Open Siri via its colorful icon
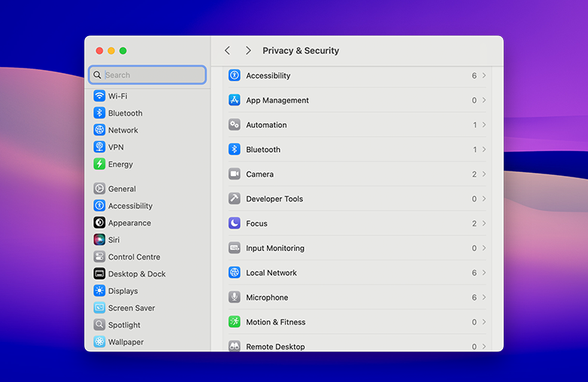This screenshot has height=382, width=588. (99, 240)
